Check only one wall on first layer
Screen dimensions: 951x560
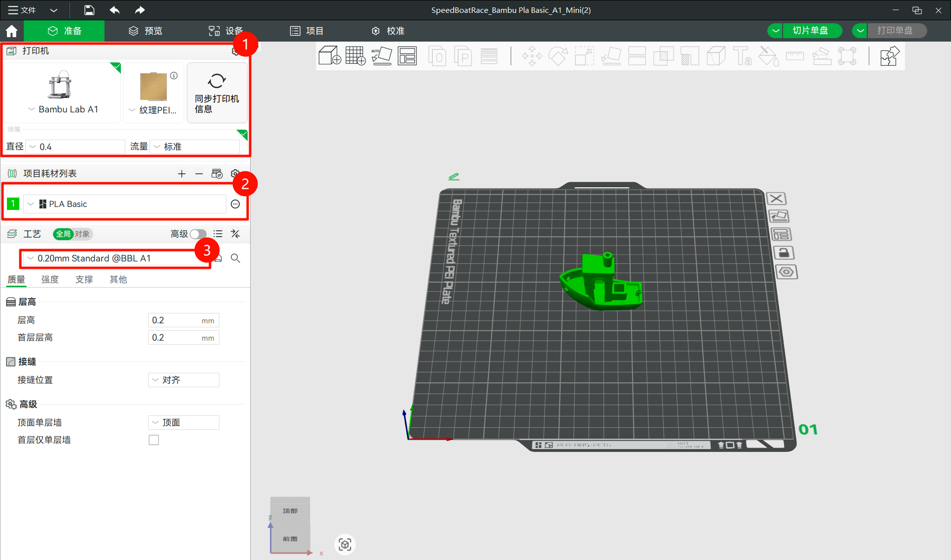coord(154,440)
